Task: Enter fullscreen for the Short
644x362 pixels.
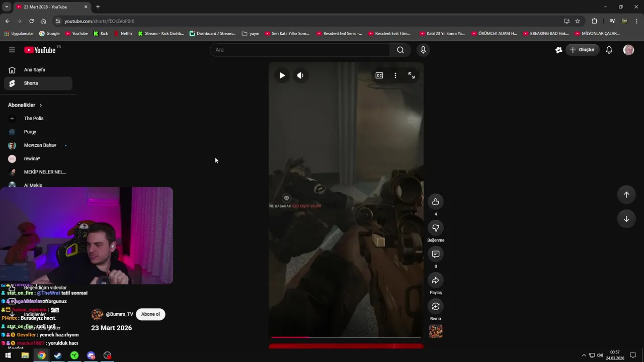Action: click(412, 75)
